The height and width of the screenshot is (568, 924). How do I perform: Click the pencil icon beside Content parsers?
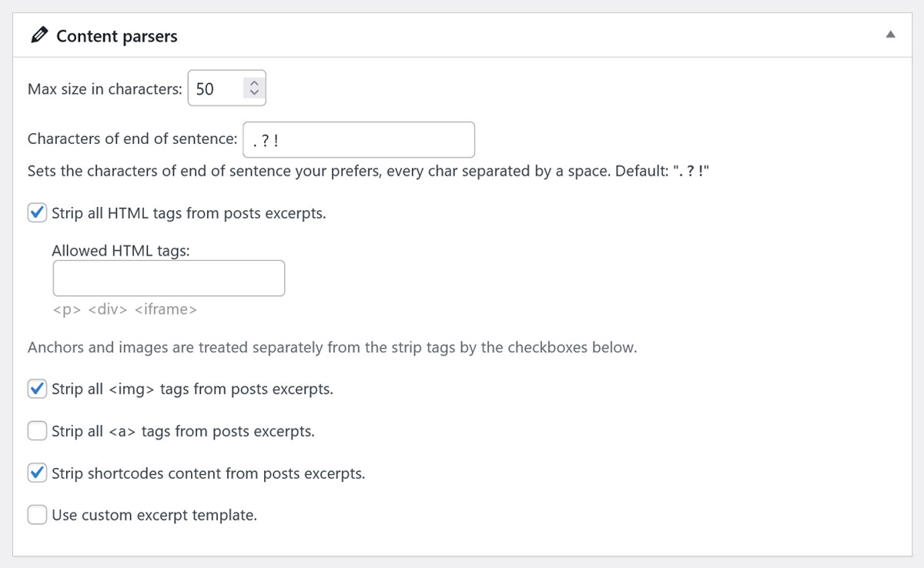coord(39,35)
